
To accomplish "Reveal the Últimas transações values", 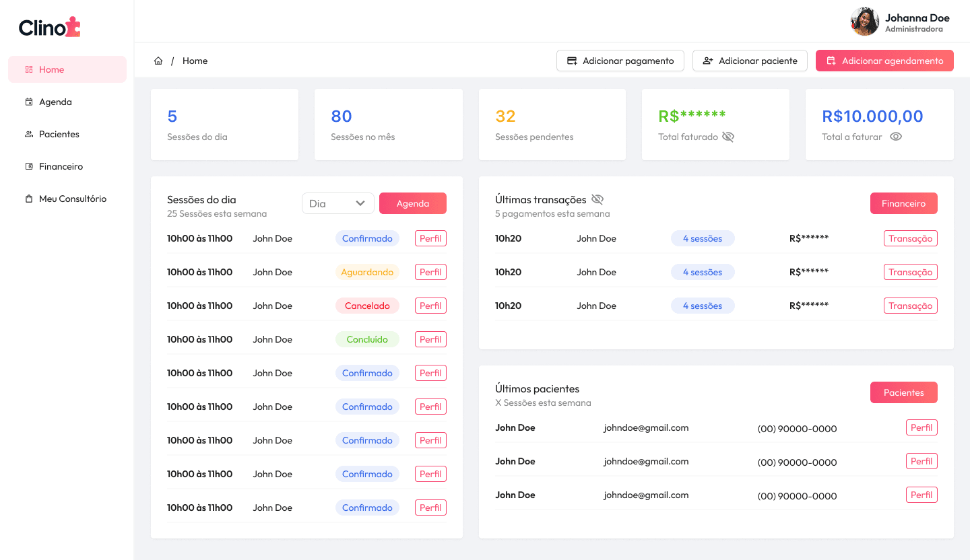I will (597, 199).
